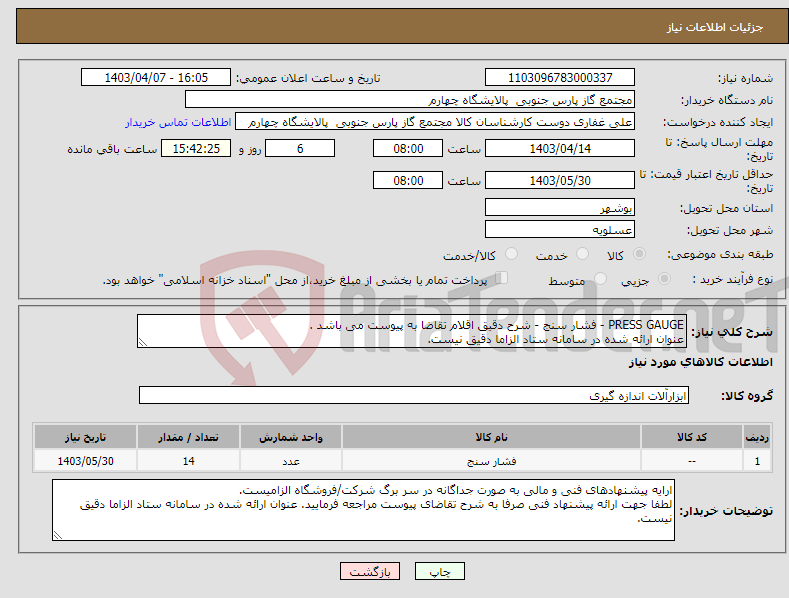Click the buyer notes textarea
Image resolution: width=789 pixels, height=598 pixels.
tap(363, 510)
